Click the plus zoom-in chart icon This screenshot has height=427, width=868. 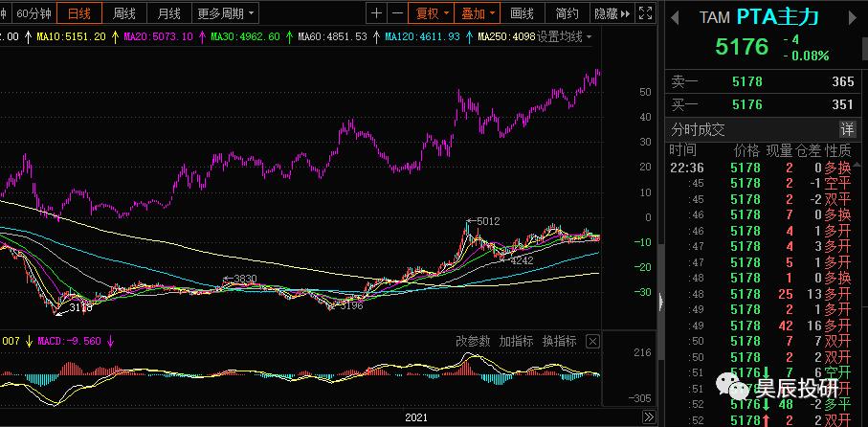[376, 13]
